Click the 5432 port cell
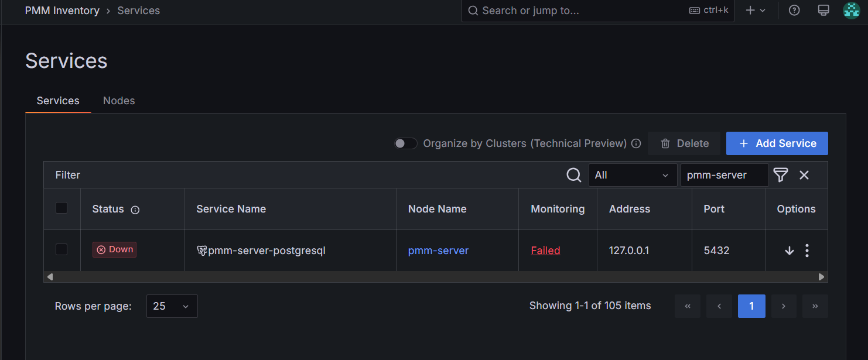Viewport: 868px width, 360px height. click(x=716, y=251)
